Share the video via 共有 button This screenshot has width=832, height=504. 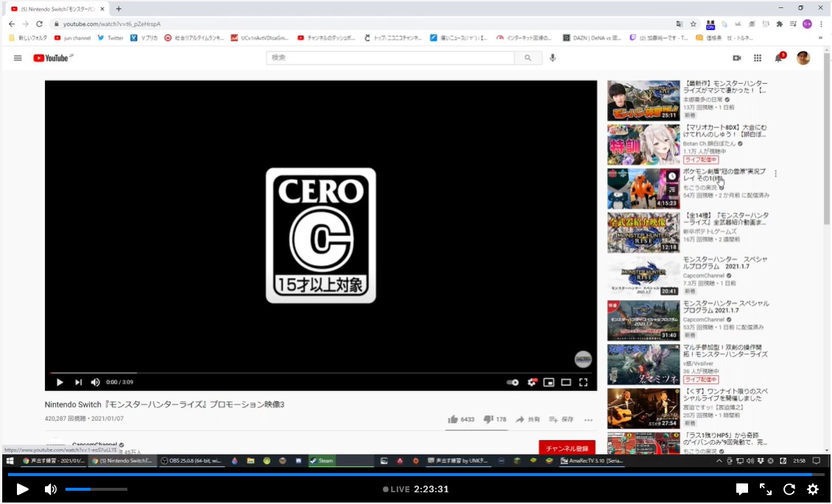pyautogui.click(x=527, y=419)
